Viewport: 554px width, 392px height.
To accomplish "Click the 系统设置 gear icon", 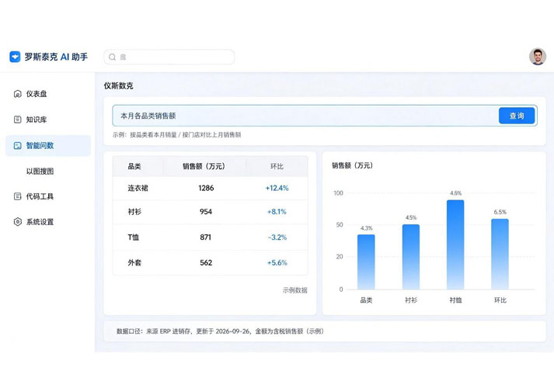I will coord(17,222).
